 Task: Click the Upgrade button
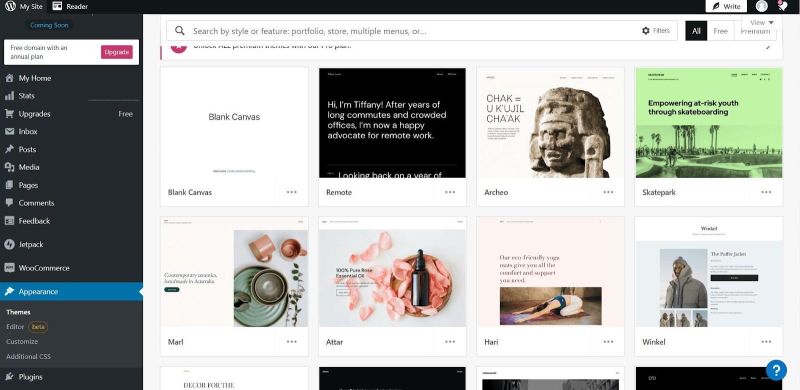pos(117,52)
